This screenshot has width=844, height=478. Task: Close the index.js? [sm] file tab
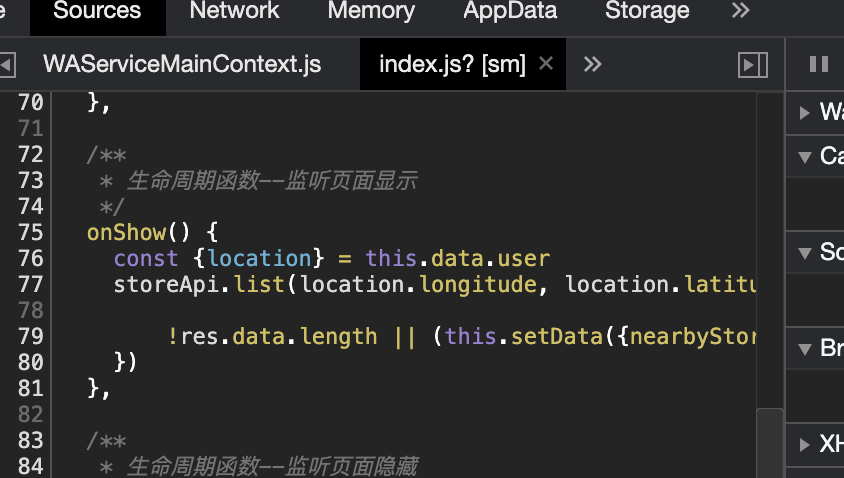tap(546, 64)
